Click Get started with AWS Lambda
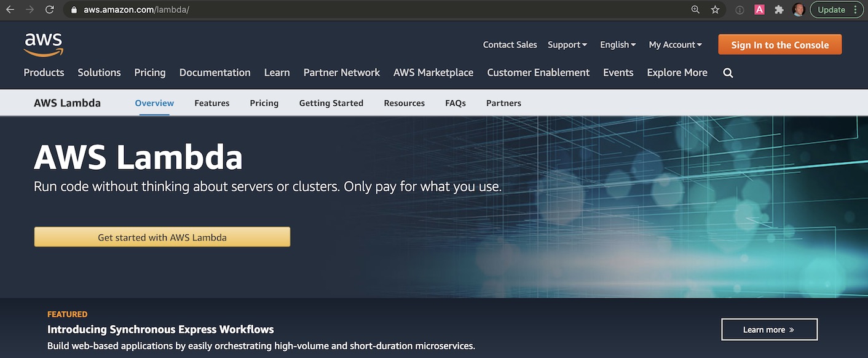The image size is (868, 358). tap(162, 237)
